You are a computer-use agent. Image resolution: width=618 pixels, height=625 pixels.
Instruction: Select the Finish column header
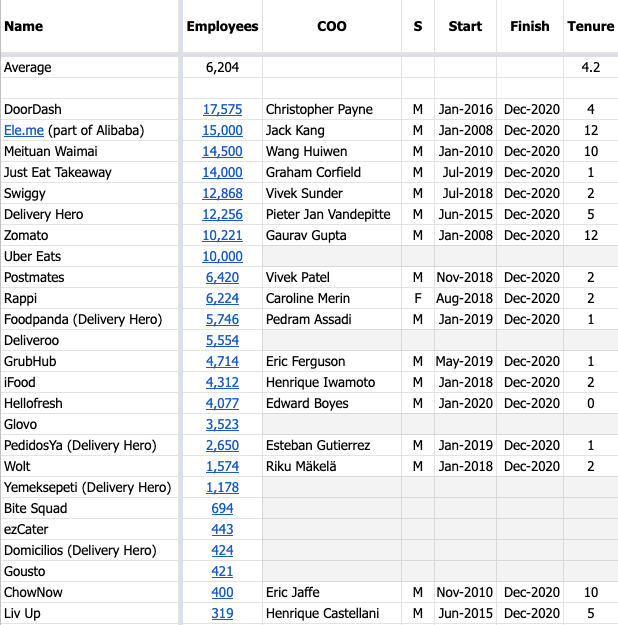click(x=530, y=26)
